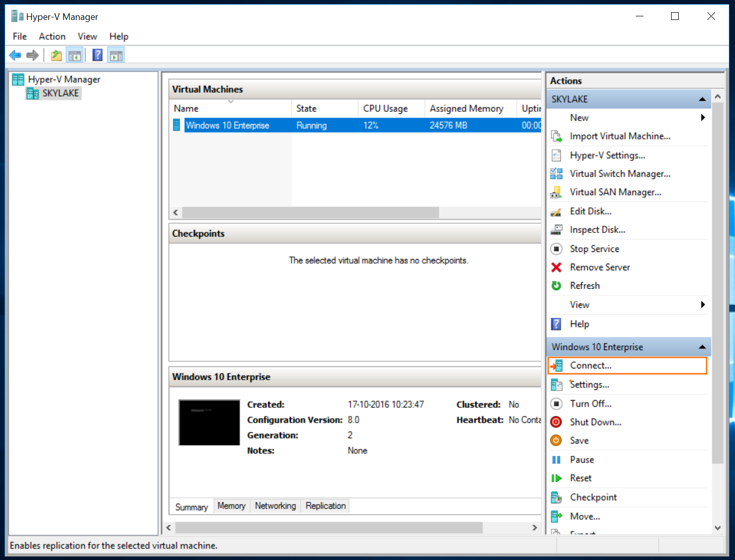Select the Windows 10 Enterprise VM row
735x560 pixels.
(355, 125)
